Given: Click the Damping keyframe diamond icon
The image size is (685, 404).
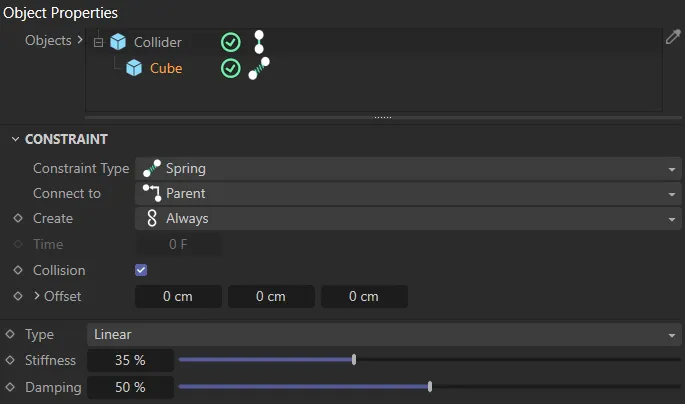Looking at the screenshot, I should tap(10, 386).
